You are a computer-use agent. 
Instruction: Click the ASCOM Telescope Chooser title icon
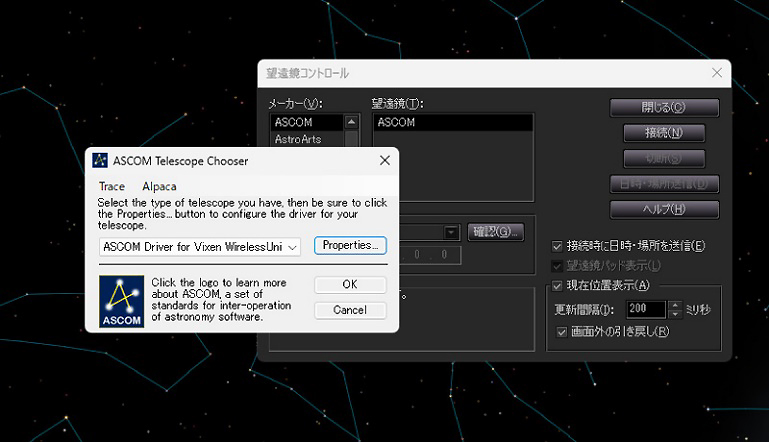click(x=100, y=160)
